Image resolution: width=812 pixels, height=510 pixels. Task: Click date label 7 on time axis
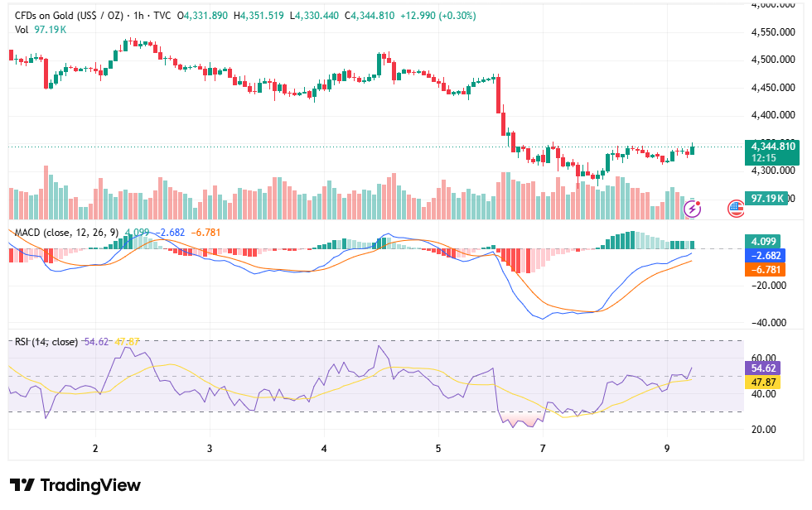[543, 449]
